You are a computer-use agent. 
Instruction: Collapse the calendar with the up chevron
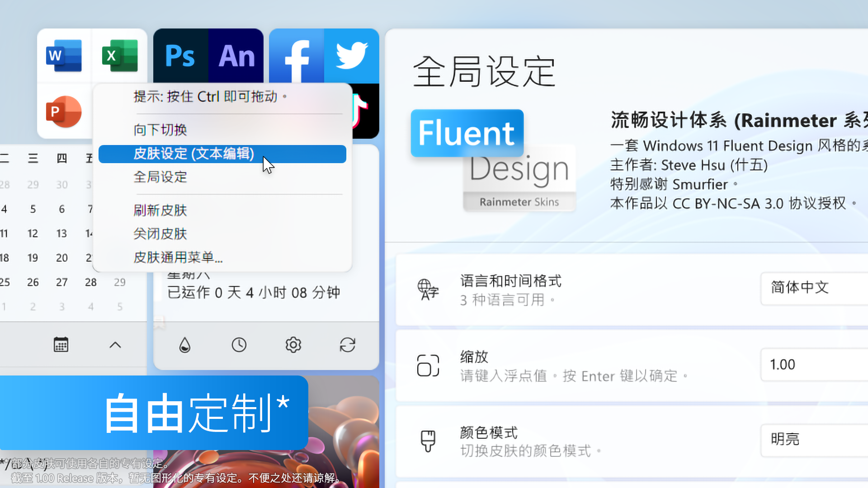pos(115,345)
